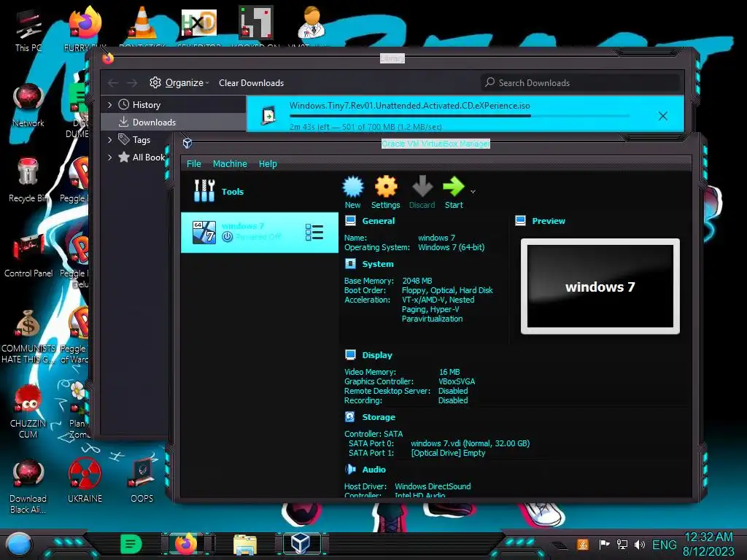Click the windows 7 preview thumbnail
747x560 pixels.
tap(600, 286)
